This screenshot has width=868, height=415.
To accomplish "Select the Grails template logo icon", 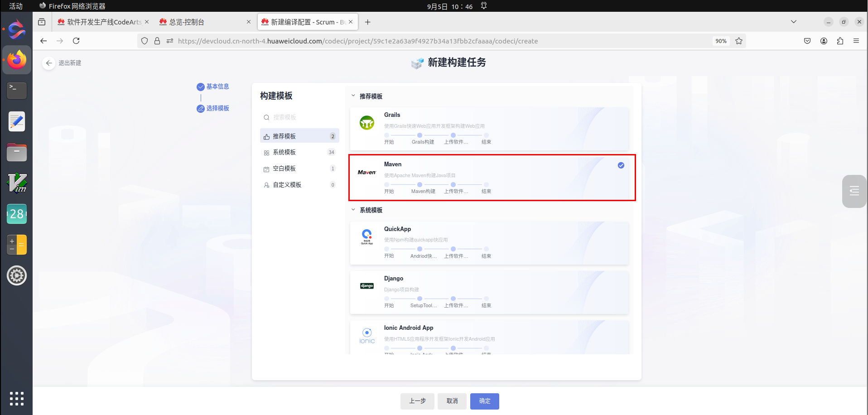I will point(366,122).
